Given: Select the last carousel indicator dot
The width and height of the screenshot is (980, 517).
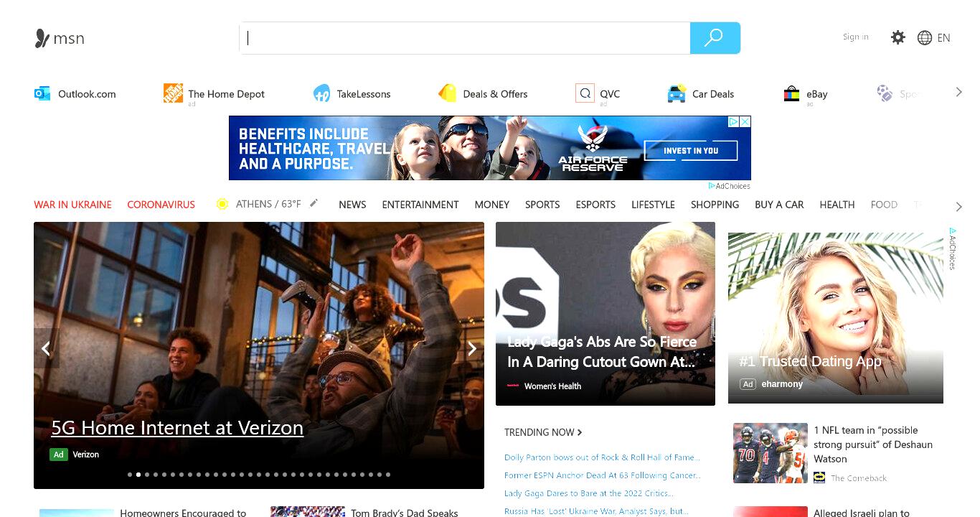Looking at the screenshot, I should click(x=388, y=475).
